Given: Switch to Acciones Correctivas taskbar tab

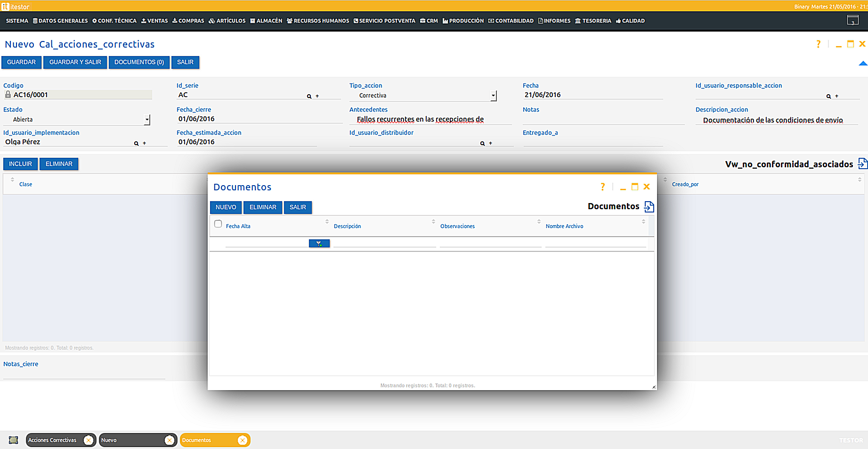Looking at the screenshot, I should point(52,440).
